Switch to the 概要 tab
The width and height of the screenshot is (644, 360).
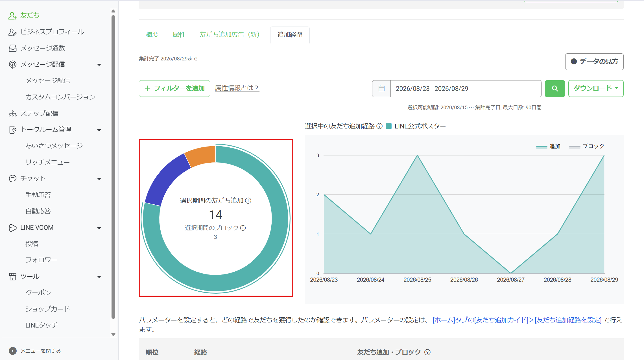click(152, 35)
